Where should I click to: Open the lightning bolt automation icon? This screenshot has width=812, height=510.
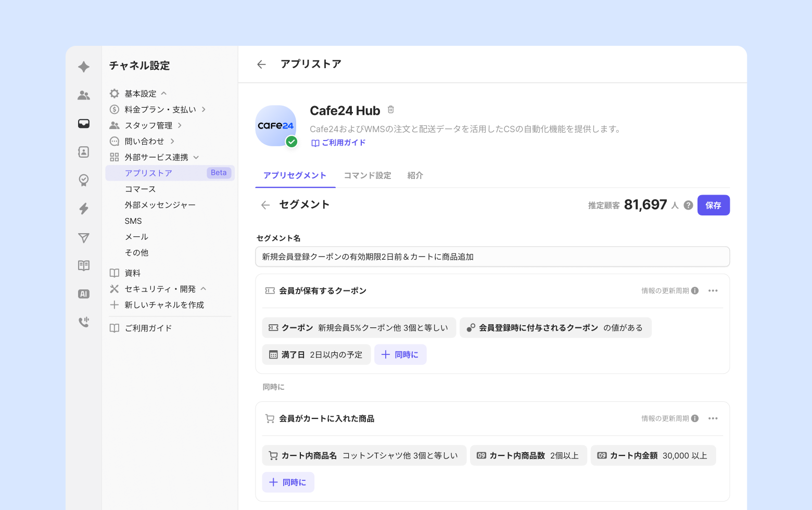(84, 209)
